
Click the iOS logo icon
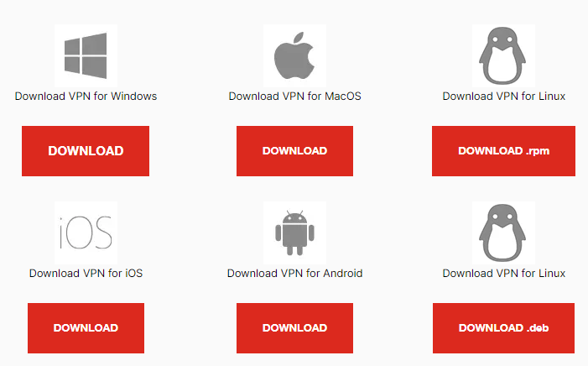(86, 233)
